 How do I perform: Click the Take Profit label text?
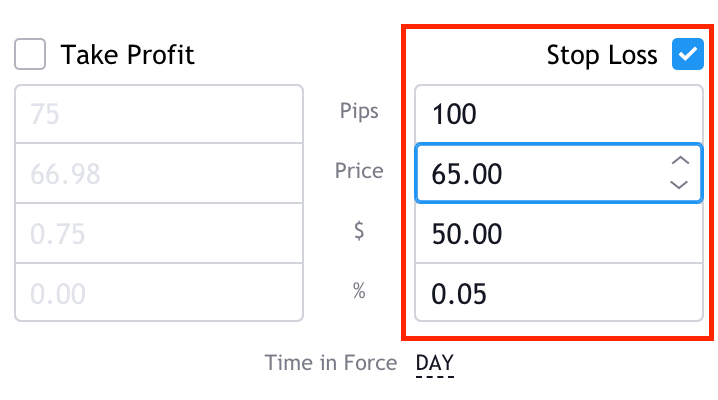(x=127, y=55)
